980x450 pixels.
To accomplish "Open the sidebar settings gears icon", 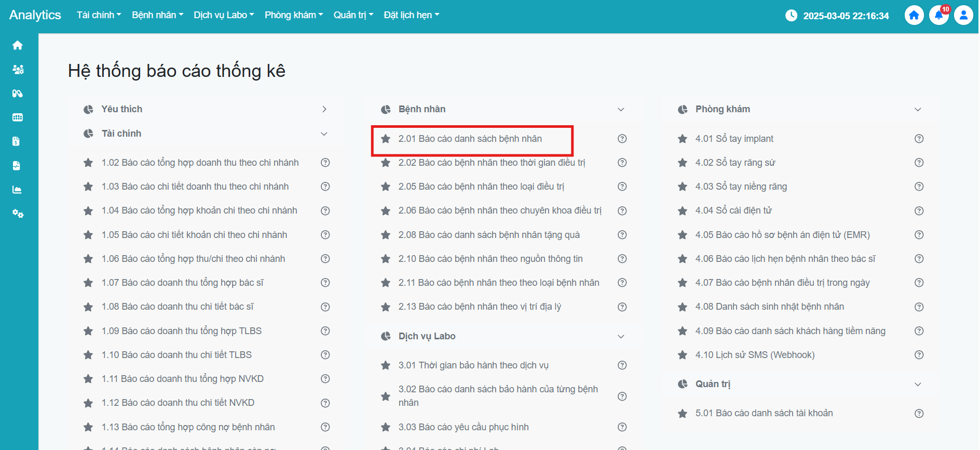I will coord(18,214).
